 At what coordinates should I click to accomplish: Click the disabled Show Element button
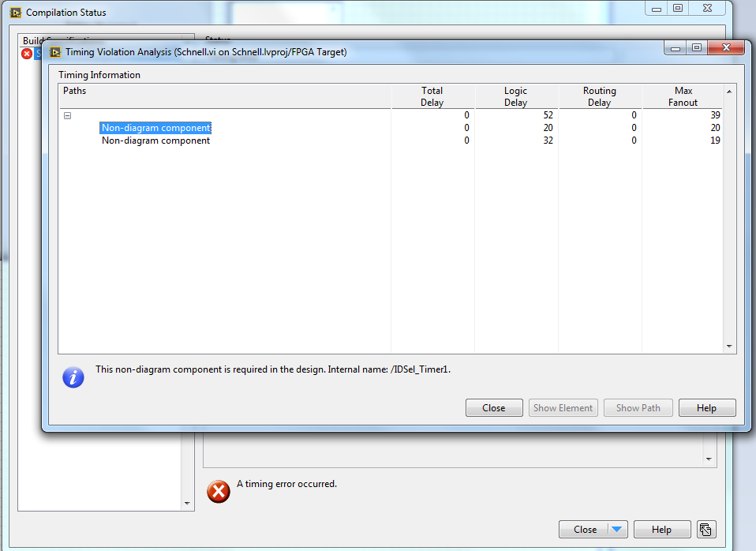point(563,407)
